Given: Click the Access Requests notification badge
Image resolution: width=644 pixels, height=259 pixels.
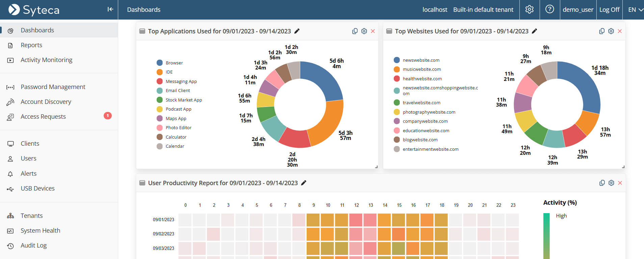Looking at the screenshot, I should pyautogui.click(x=108, y=116).
